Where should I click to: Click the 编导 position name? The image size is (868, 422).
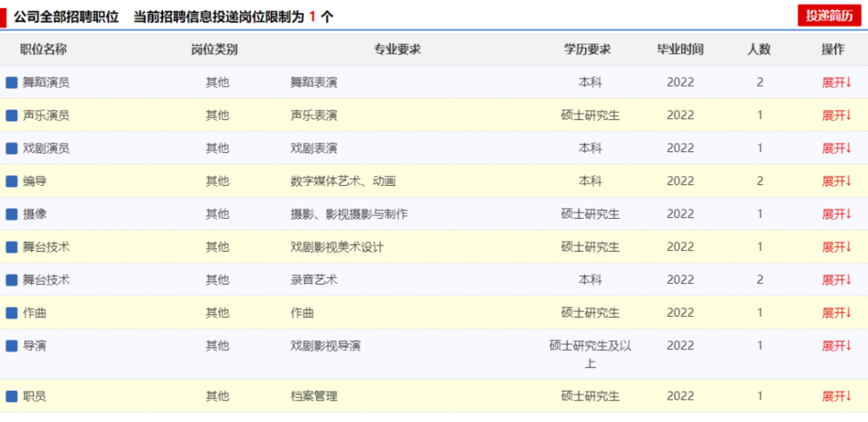pyautogui.click(x=35, y=181)
